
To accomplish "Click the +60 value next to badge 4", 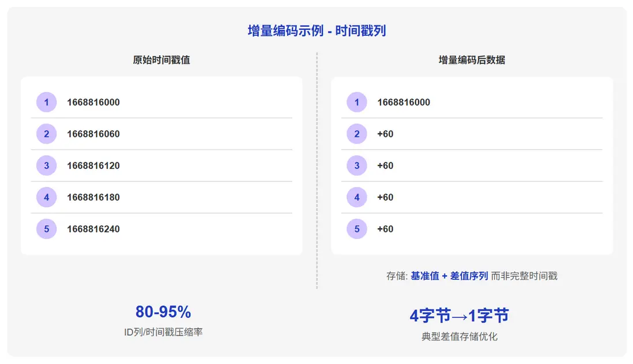I will 385,198.
